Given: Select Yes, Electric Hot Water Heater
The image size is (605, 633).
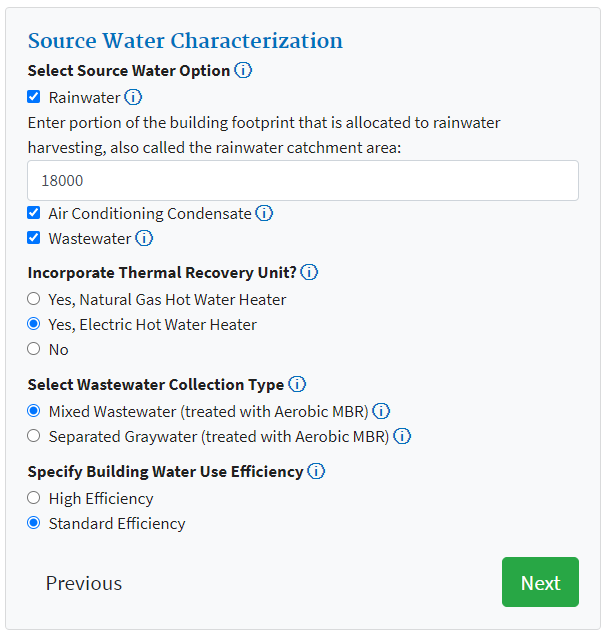Looking at the screenshot, I should 34,324.
